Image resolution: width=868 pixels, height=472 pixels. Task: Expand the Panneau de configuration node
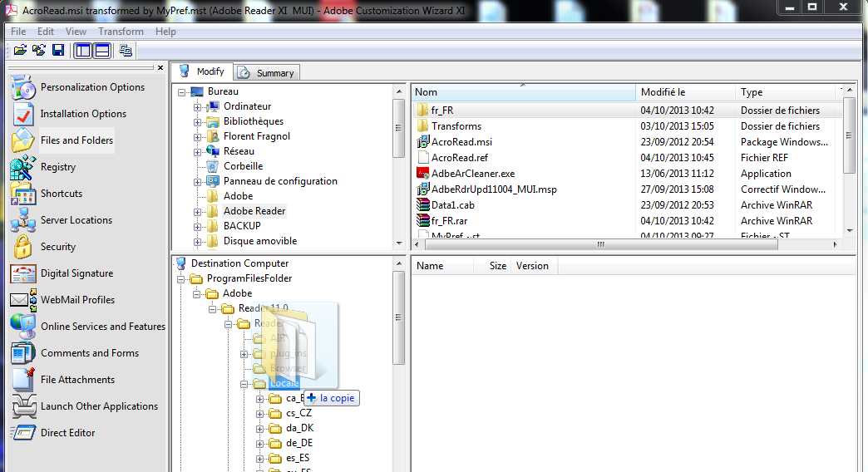click(197, 181)
